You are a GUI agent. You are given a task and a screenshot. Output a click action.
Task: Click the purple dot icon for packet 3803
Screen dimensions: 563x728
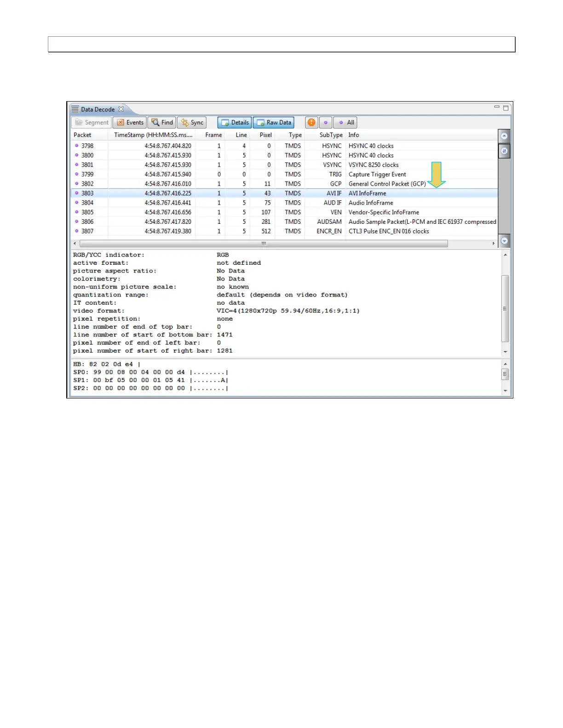tap(77, 193)
